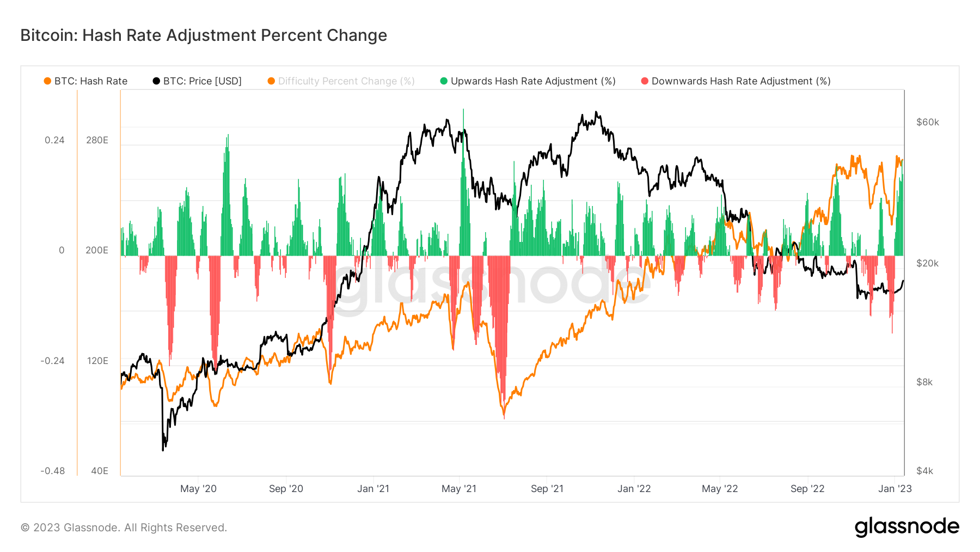Select the May '21 x-axis label
The height and width of the screenshot is (552, 980).
pyautogui.click(x=459, y=489)
